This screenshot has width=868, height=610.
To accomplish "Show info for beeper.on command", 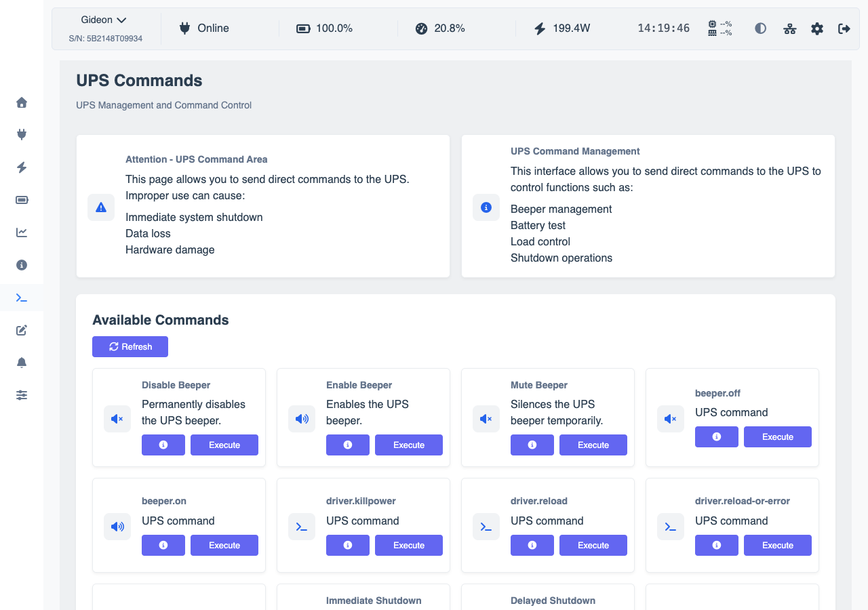I will pos(163,545).
